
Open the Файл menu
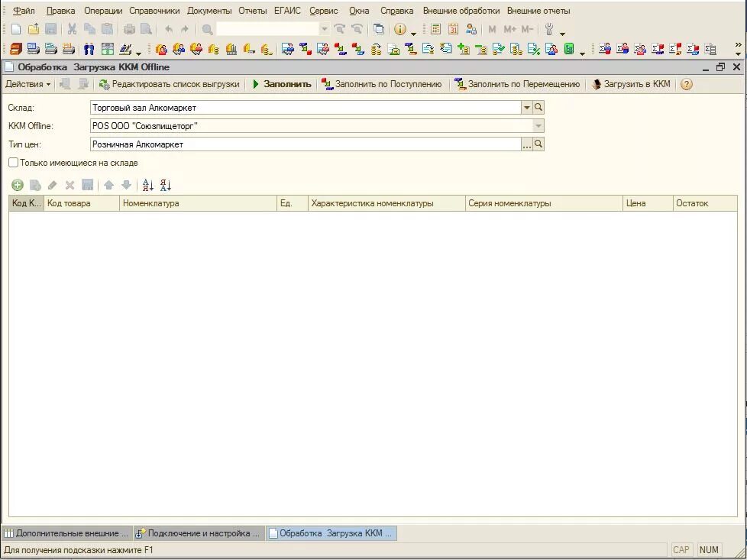pos(24,11)
